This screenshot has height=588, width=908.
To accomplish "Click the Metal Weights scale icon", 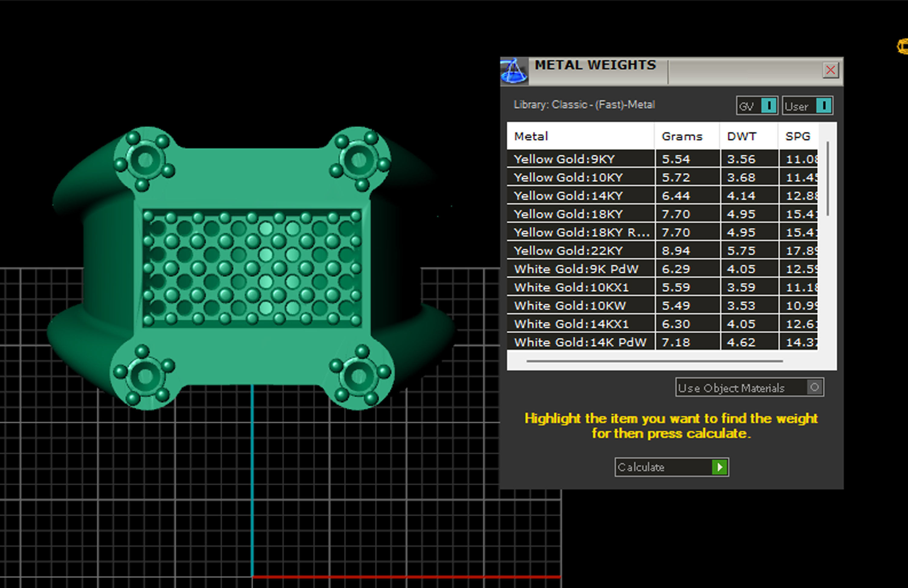I will [x=514, y=71].
